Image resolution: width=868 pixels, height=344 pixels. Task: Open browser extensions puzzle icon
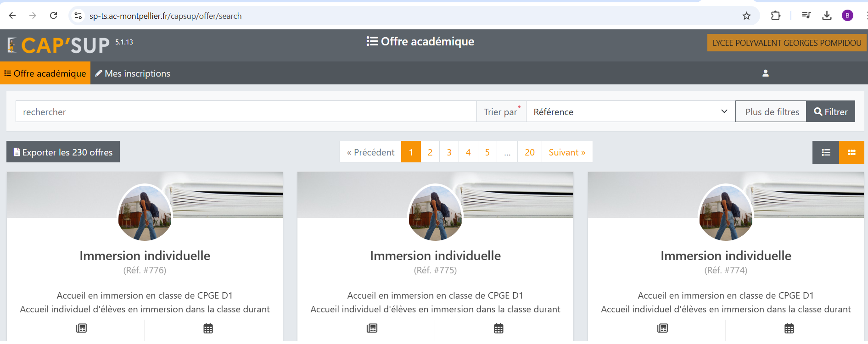(x=775, y=16)
